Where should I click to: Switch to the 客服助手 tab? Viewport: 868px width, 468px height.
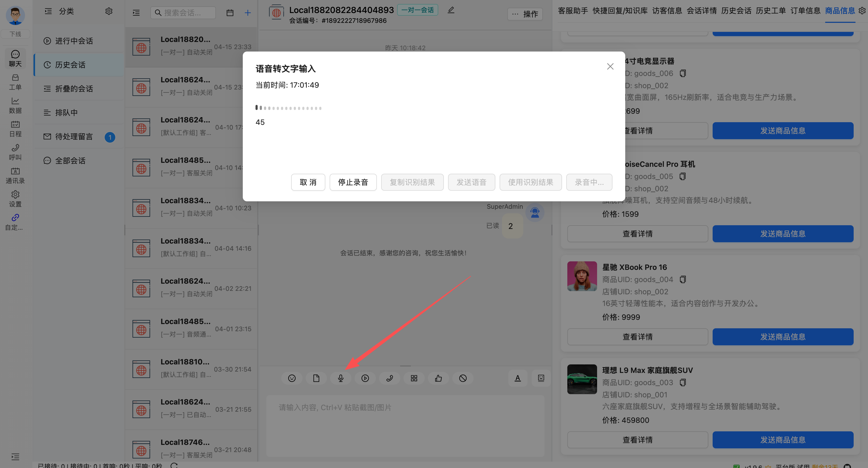573,11
